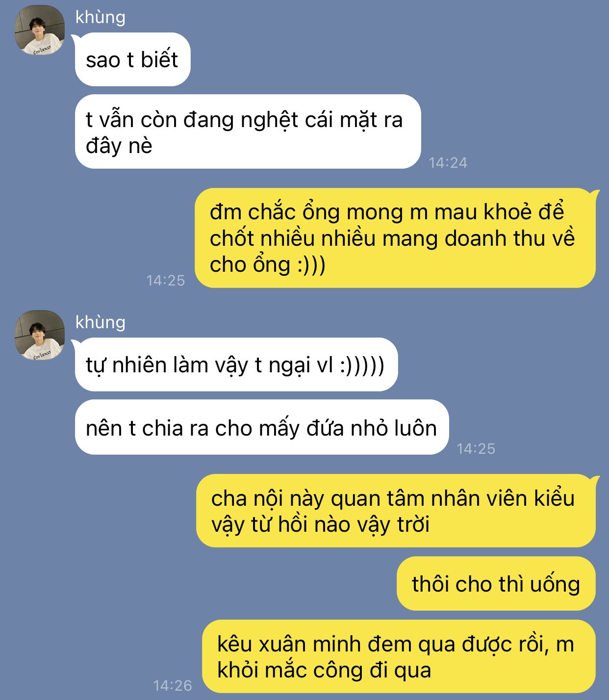Click the ':)))))' emoticon in the white bubble

click(x=361, y=365)
